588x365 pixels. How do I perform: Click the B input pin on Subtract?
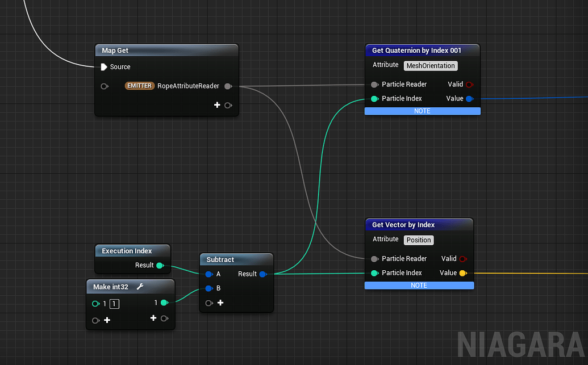(x=209, y=288)
